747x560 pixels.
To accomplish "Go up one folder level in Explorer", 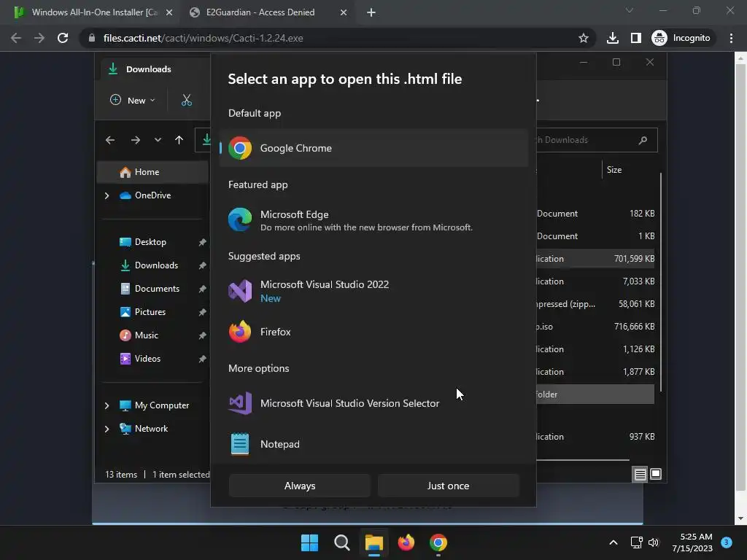I will [x=179, y=140].
